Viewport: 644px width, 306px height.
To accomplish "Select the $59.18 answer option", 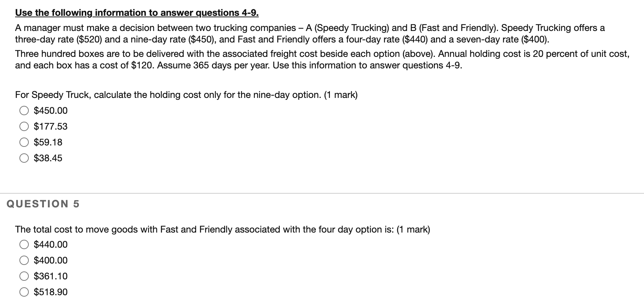I will tap(24, 142).
